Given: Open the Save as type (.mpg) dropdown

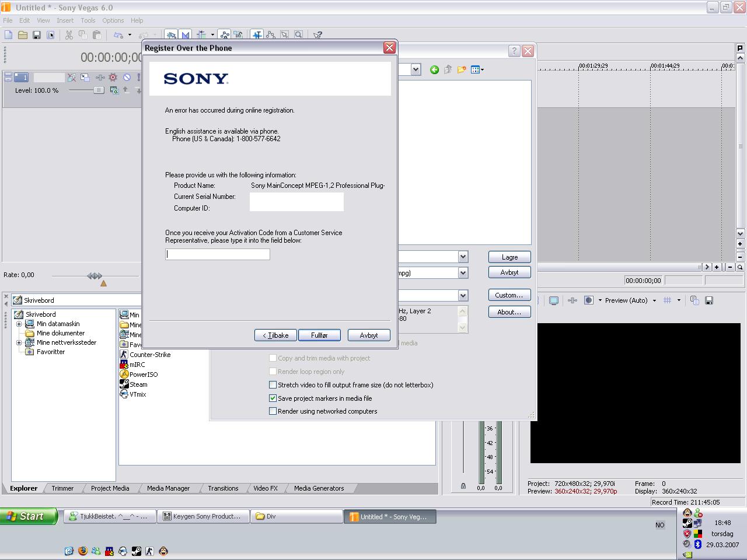Looking at the screenshot, I should tap(463, 272).
